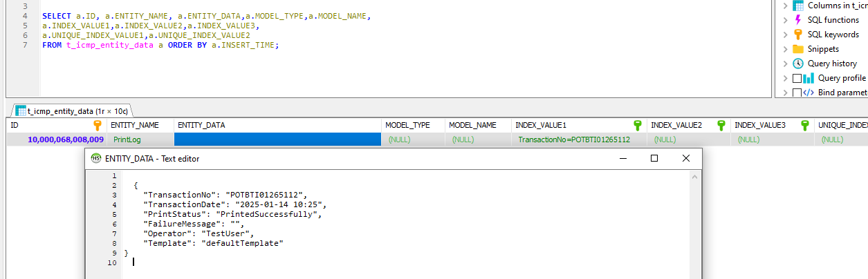Click the Query history clock icon
The height and width of the screenshot is (279, 868).
797,64
